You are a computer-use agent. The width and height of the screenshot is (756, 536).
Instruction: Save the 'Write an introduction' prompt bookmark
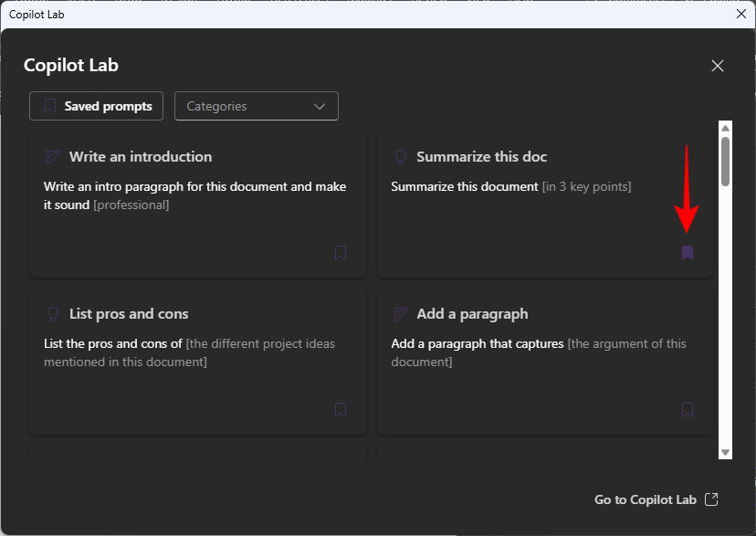click(341, 253)
